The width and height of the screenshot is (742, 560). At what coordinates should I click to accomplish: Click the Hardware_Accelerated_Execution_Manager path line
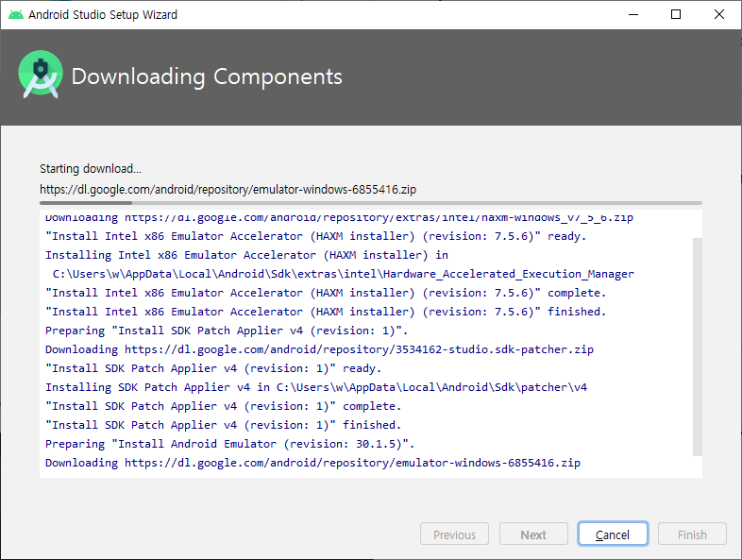pyautogui.click(x=343, y=274)
